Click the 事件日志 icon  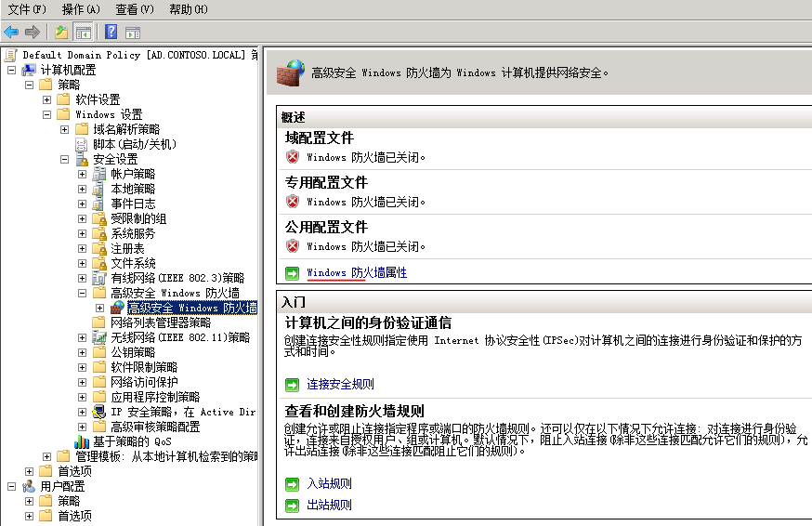98,204
